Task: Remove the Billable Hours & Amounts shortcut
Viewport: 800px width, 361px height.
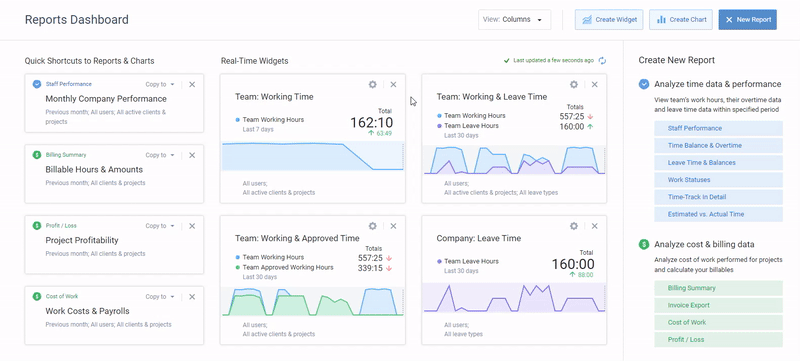Action: 192,155
